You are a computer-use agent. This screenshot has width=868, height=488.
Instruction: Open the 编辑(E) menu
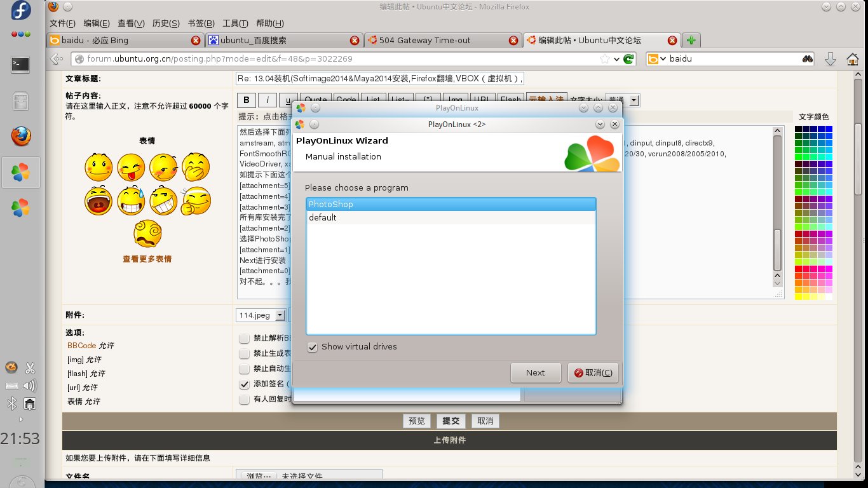point(97,24)
